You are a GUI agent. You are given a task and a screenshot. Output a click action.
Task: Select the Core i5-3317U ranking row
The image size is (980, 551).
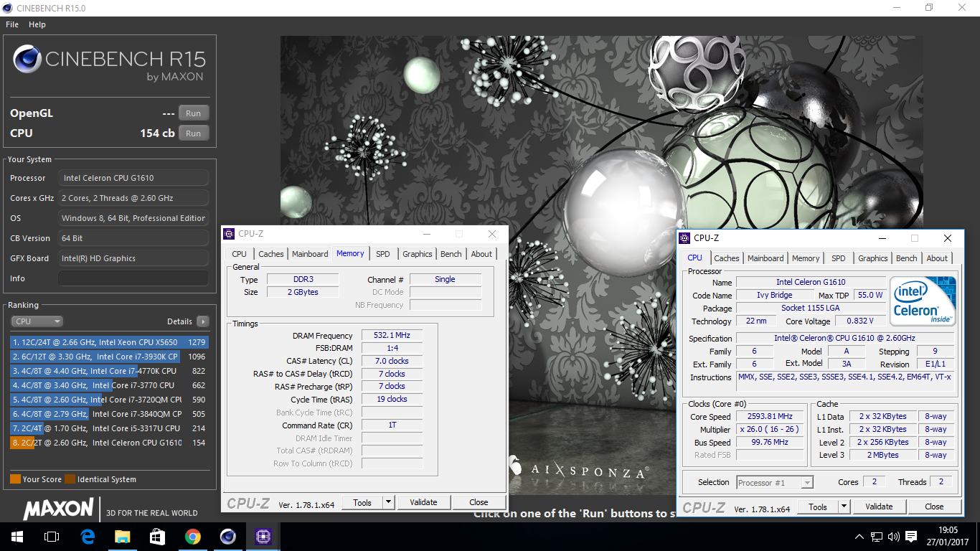(109, 428)
